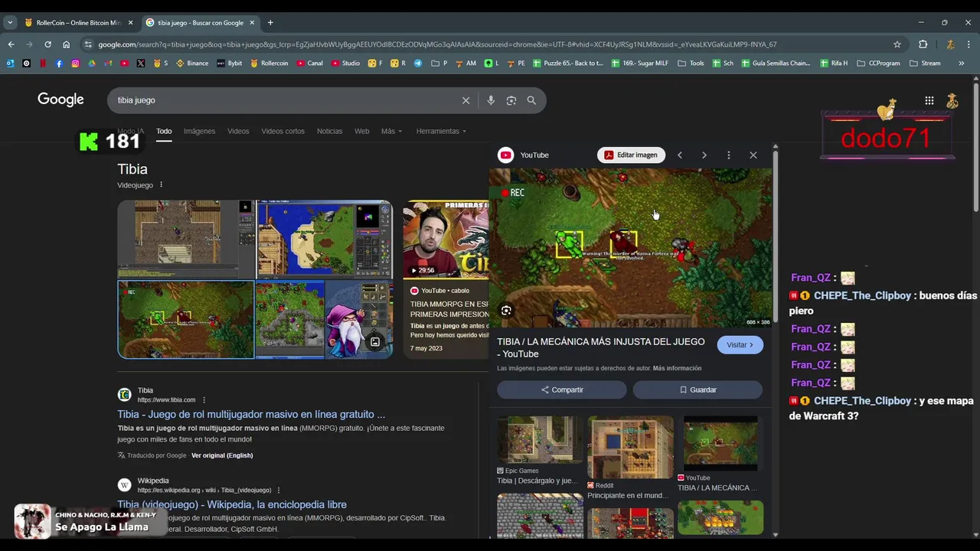Open the Studio YouTube bookmark
Screen dimensions: 980x551
tap(345, 64)
